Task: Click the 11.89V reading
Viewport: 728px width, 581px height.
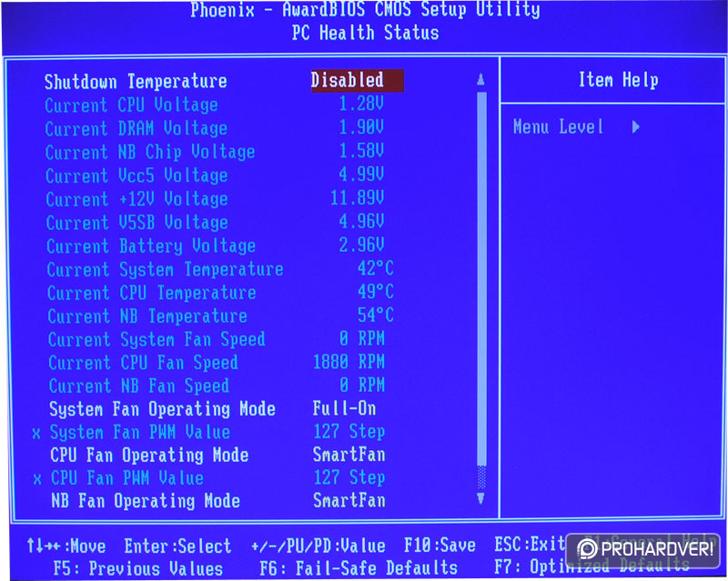Action: pyautogui.click(x=357, y=197)
